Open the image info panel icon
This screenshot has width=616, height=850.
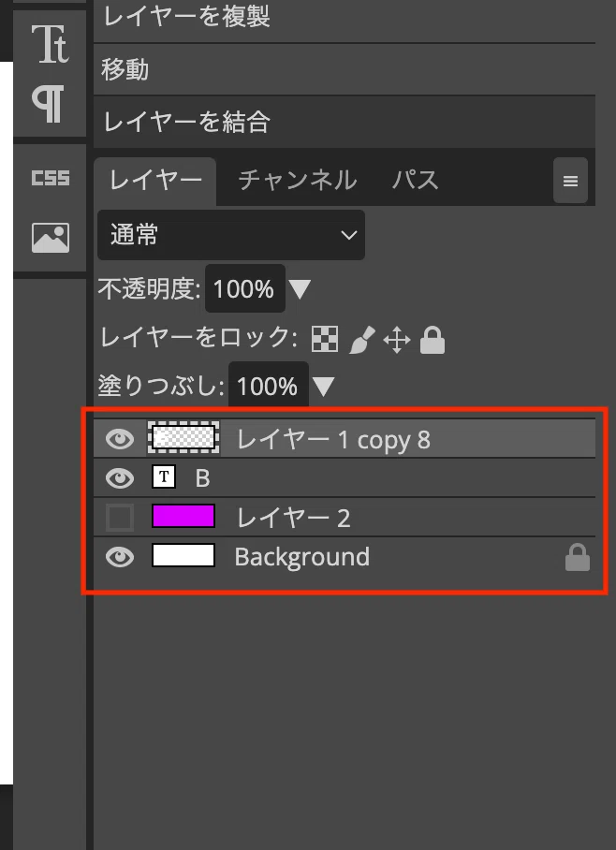50,238
